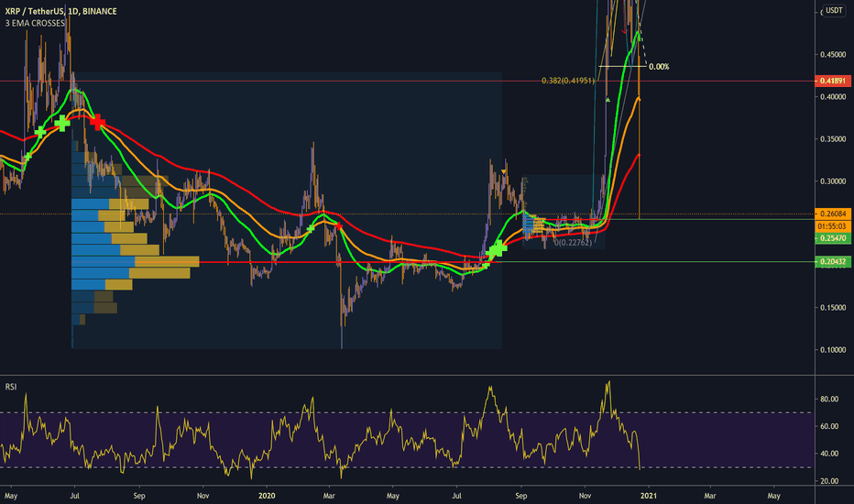Click the 0.15000 price axis value
854x504 pixels.
pos(833,307)
